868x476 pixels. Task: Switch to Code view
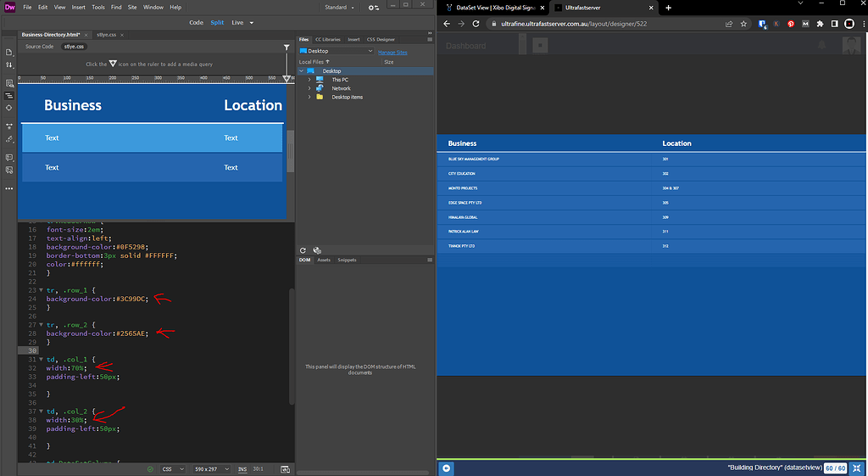(x=196, y=23)
